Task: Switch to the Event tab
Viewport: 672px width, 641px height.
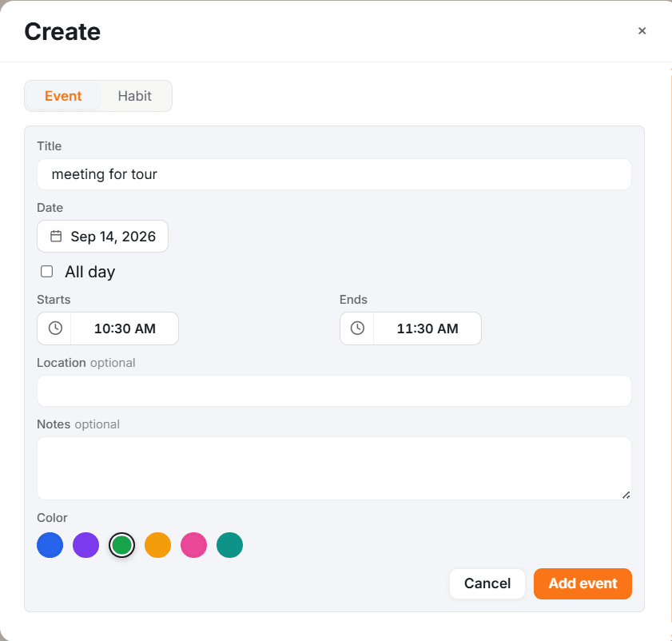Action: (63, 96)
